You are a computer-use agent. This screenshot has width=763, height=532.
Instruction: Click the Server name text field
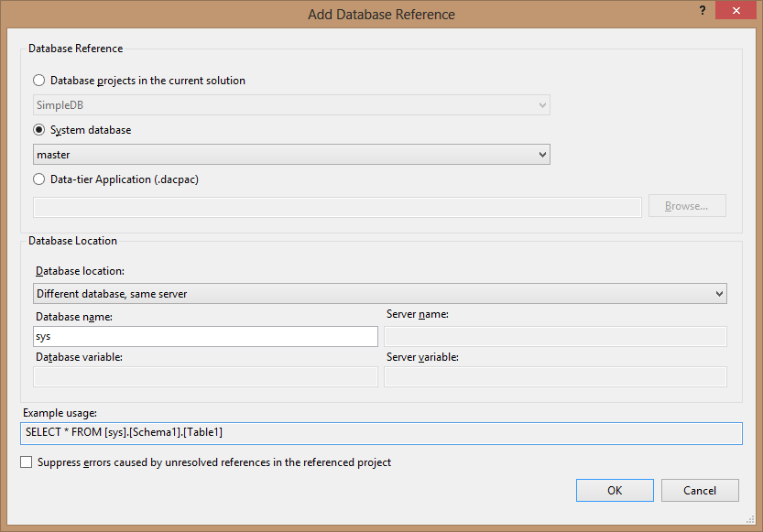pyautogui.click(x=555, y=336)
